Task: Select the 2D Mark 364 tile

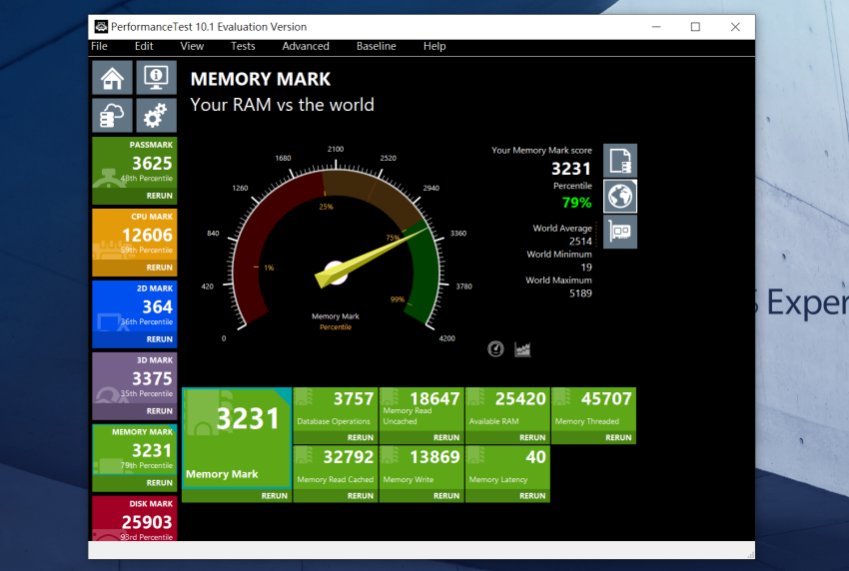Action: [x=134, y=306]
